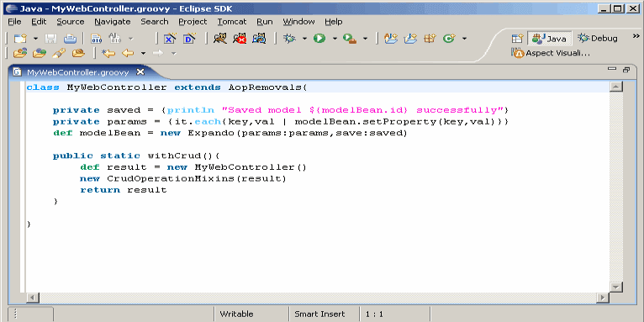644x322 pixels.
Task: Switch to the Java perspective
Action: [x=549, y=39]
